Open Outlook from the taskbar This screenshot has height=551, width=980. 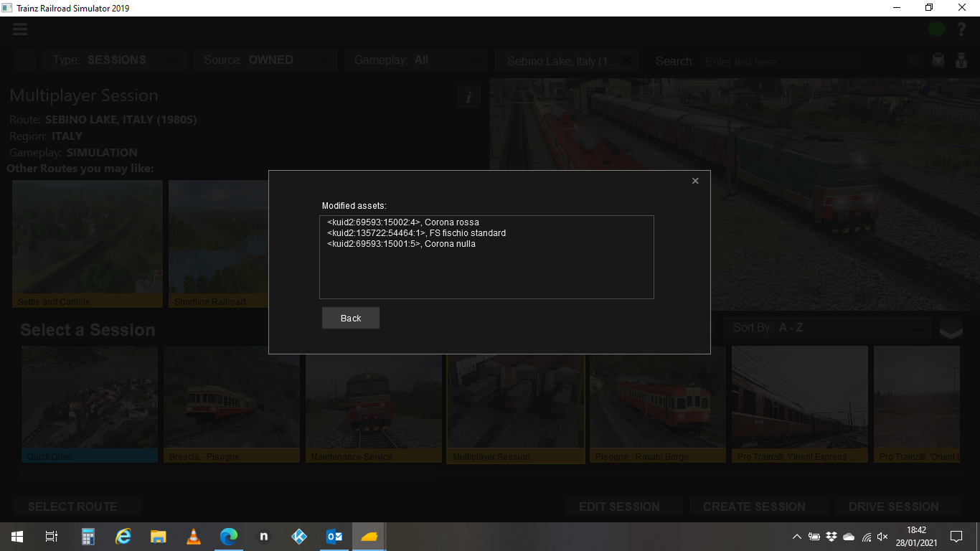pos(334,536)
